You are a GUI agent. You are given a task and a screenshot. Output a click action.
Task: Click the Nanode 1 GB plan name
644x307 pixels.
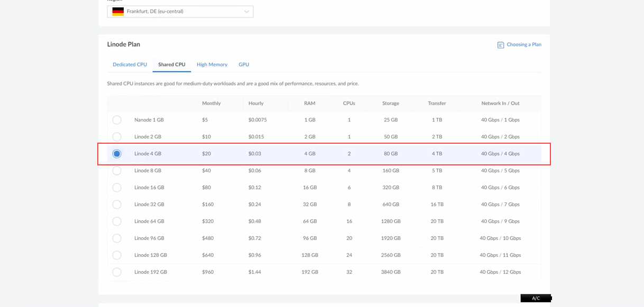coord(149,120)
